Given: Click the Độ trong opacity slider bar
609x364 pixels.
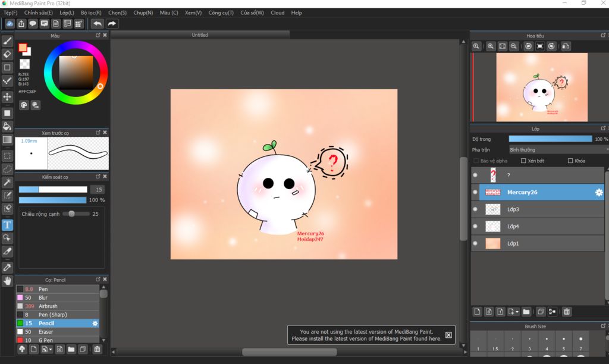Looking at the screenshot, I should 550,139.
